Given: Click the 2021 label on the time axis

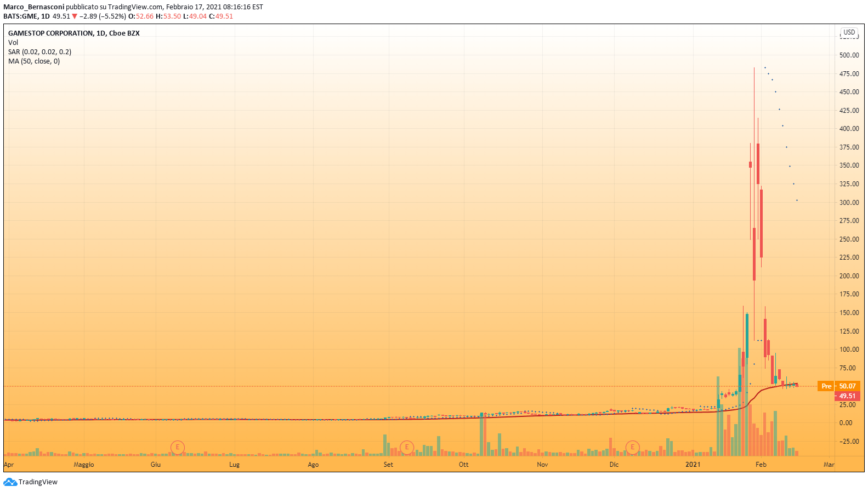Looking at the screenshot, I should 693,465.
